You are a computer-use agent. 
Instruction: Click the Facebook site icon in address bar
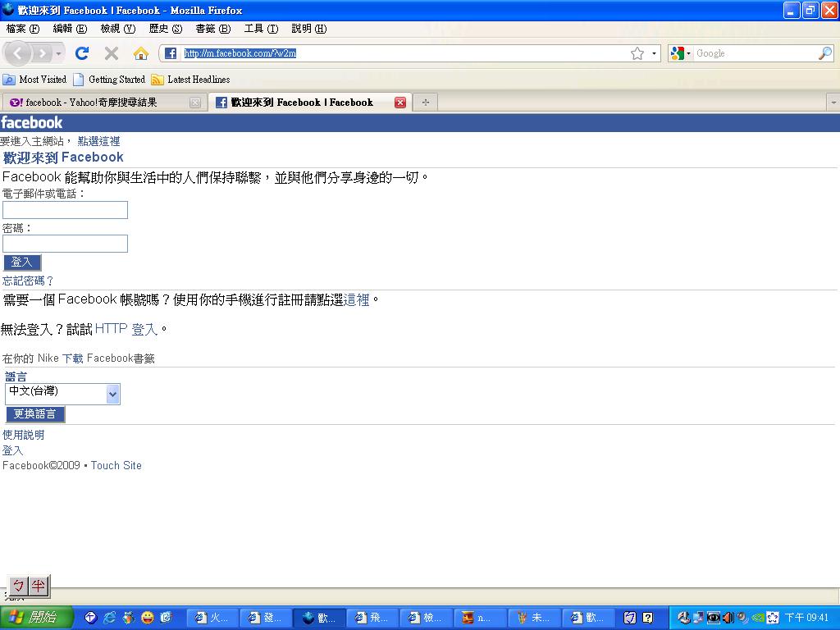(171, 53)
